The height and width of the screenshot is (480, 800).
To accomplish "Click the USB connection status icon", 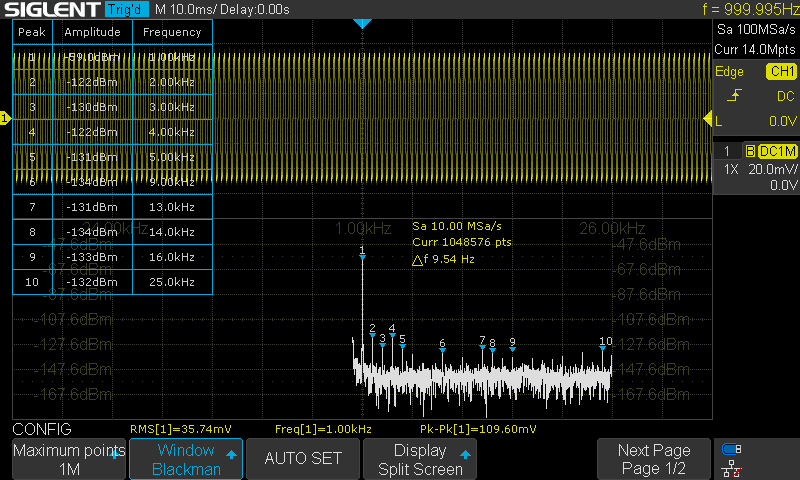I will 732,449.
